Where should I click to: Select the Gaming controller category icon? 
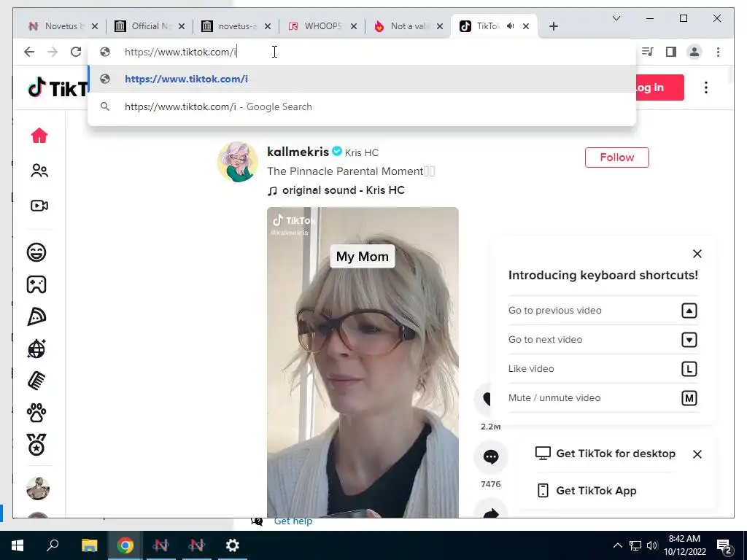coord(36,285)
